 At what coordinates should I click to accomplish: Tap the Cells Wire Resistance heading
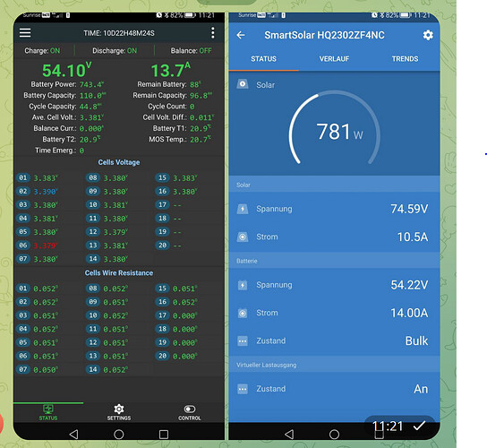[x=119, y=273]
